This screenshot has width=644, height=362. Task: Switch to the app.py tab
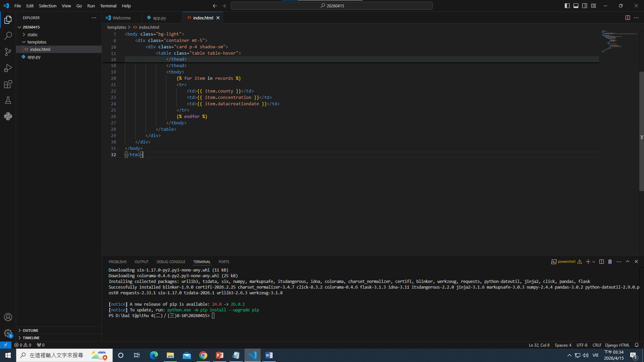(159, 18)
